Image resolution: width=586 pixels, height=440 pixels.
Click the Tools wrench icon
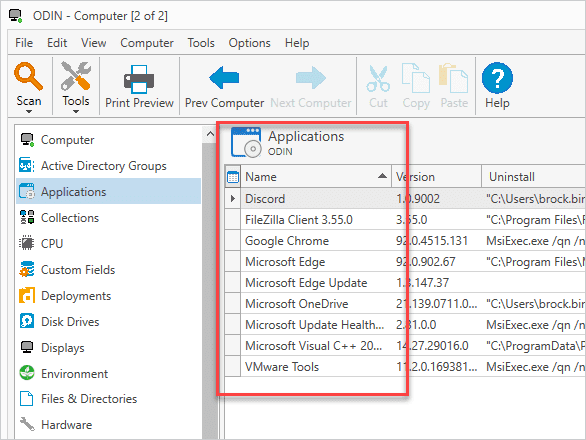point(76,76)
